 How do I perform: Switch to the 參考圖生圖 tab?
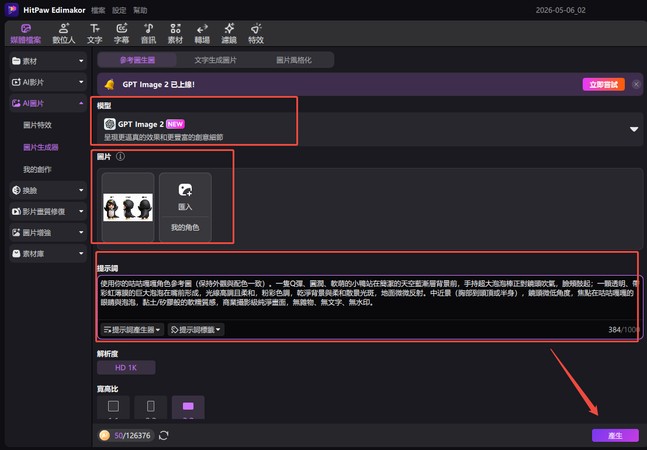pos(137,60)
